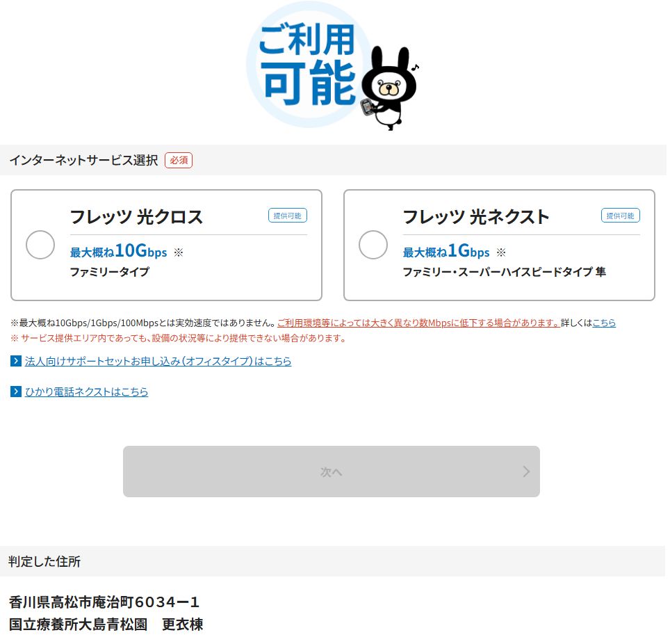This screenshot has height=644, width=670.
Task: Click the 判定した住所 heading
Action: point(44,561)
